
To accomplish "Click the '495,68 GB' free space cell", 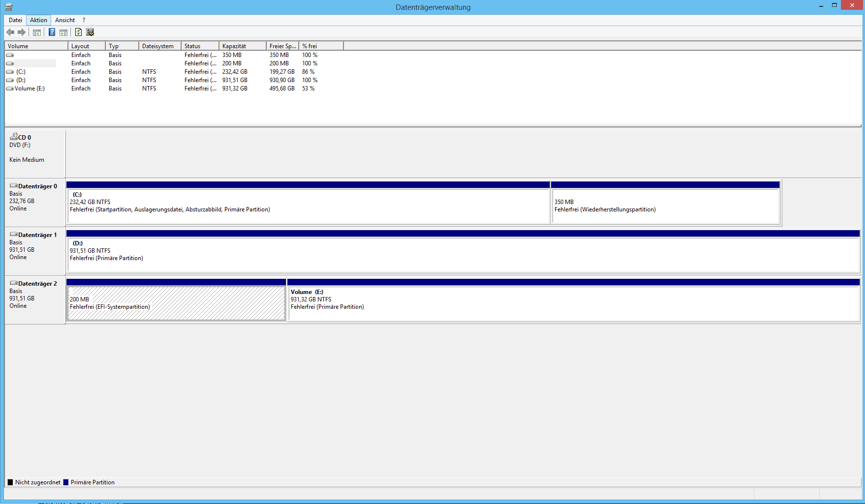I will click(282, 89).
